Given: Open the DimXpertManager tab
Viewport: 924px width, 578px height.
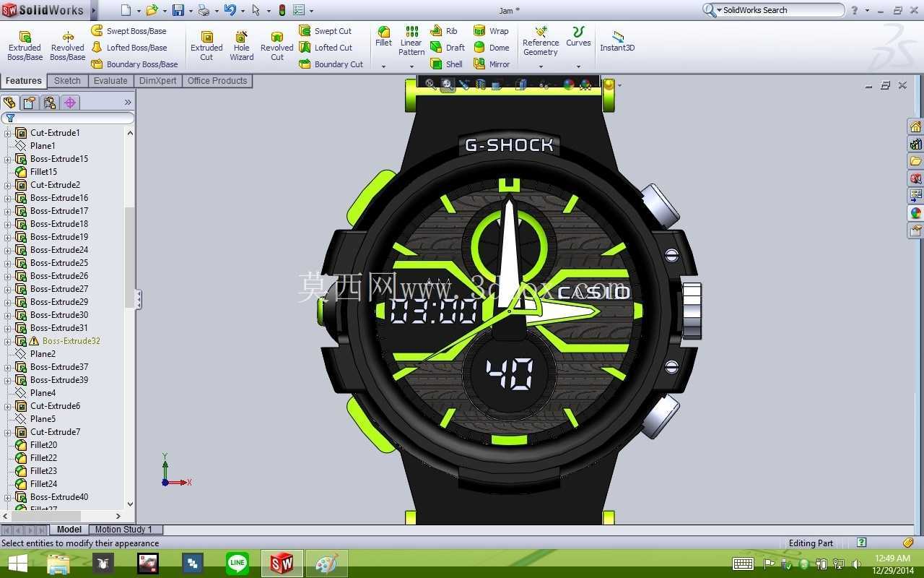Looking at the screenshot, I should coord(70,103).
